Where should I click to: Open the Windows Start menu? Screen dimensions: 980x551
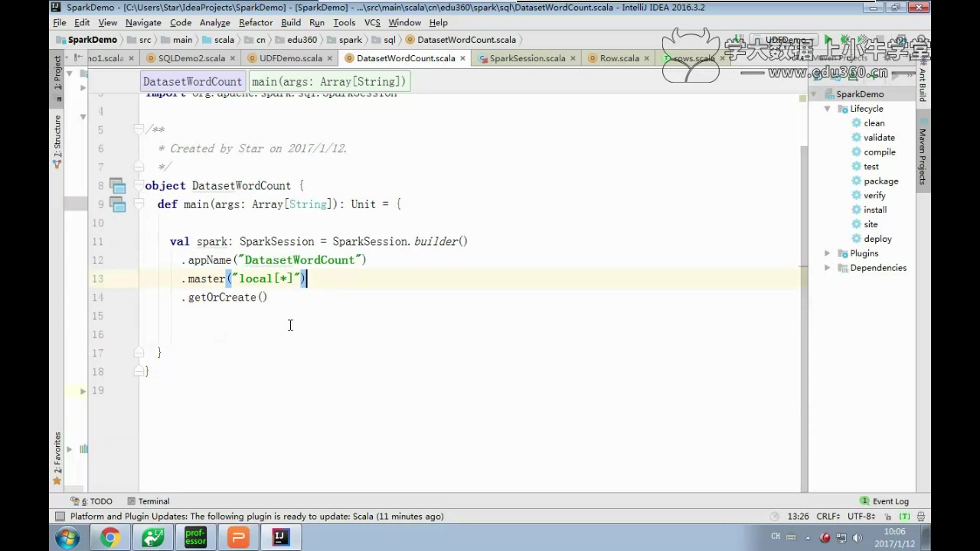(67, 538)
